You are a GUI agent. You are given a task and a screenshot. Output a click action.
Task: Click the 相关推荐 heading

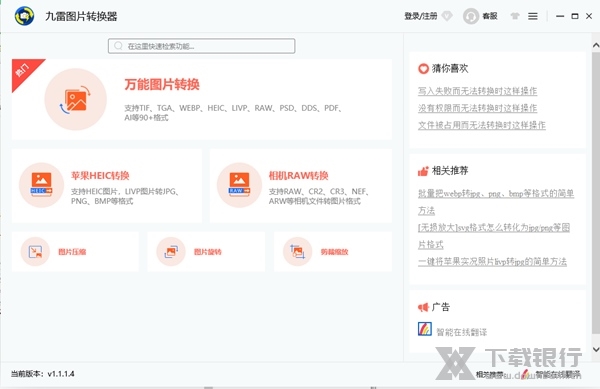click(450, 171)
